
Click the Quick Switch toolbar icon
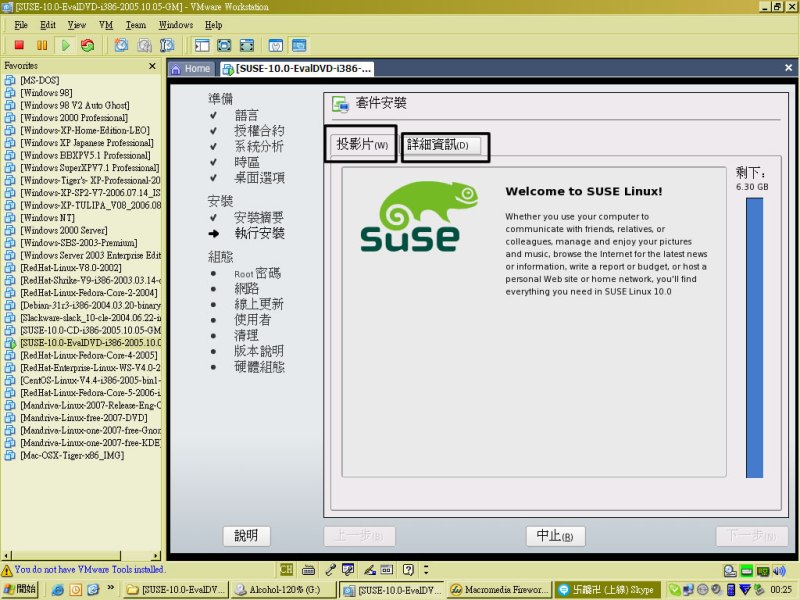coord(247,45)
